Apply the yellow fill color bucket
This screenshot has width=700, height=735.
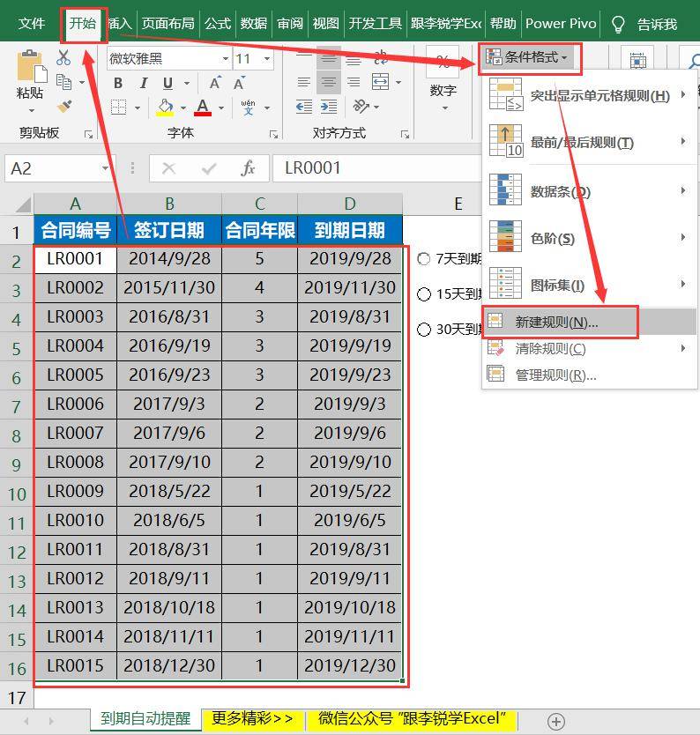tap(165, 108)
